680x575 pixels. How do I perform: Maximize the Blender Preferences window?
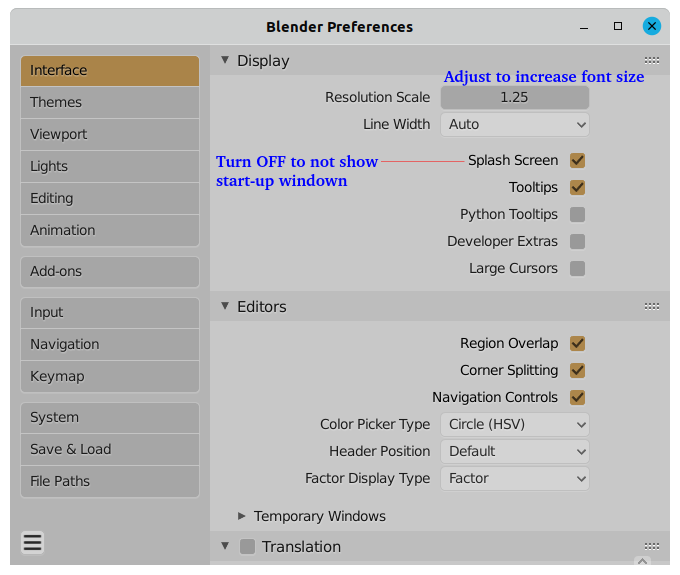618,26
